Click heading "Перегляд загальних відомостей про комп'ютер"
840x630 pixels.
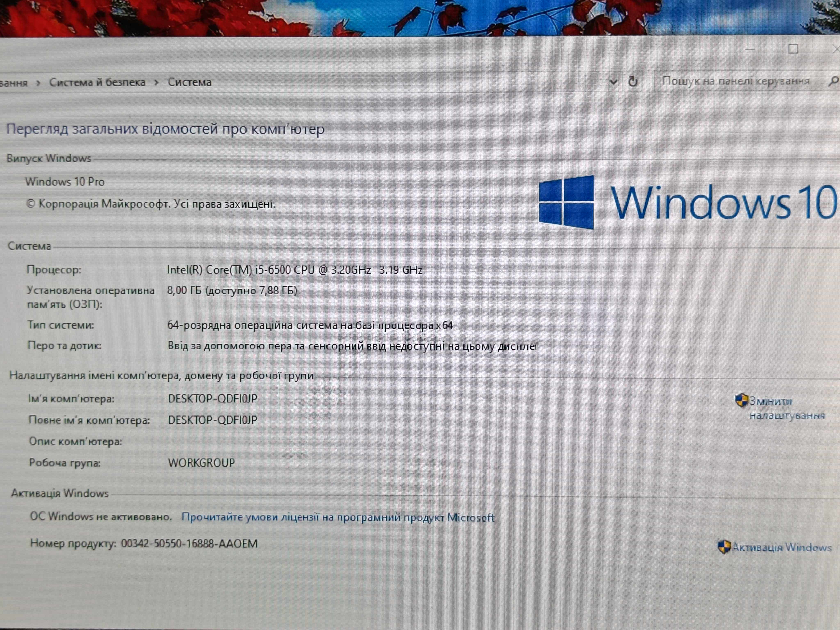pyautogui.click(x=165, y=129)
